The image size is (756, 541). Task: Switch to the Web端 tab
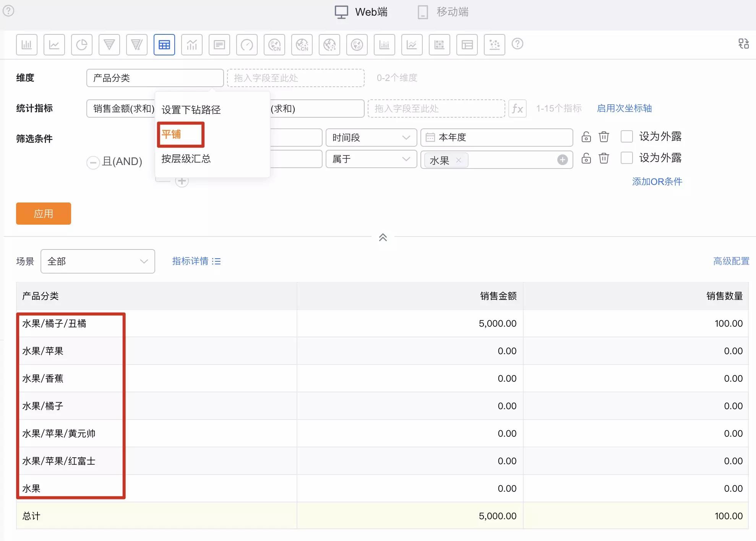coord(361,12)
